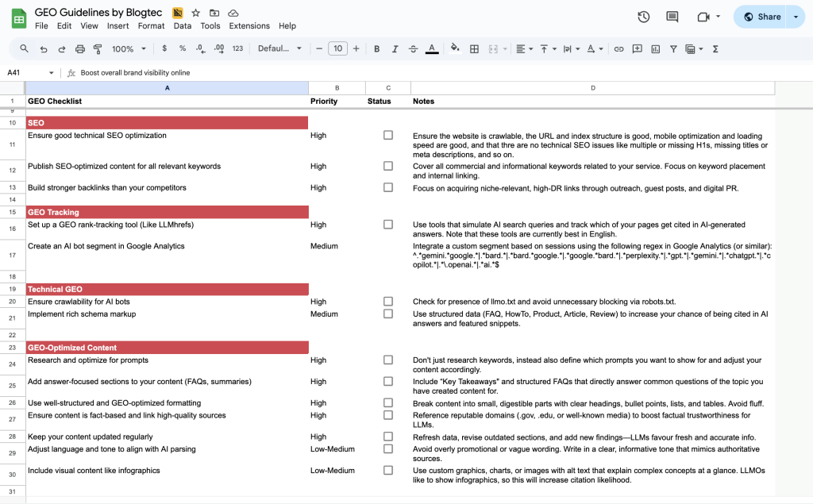Screen dimensions: 813x504
Task: Open the font family Default dropdown
Action: tap(279, 48)
